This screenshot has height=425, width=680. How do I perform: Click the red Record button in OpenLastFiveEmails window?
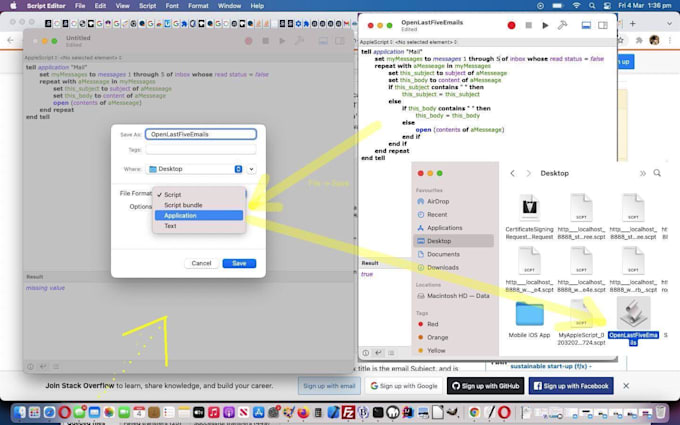click(511, 26)
